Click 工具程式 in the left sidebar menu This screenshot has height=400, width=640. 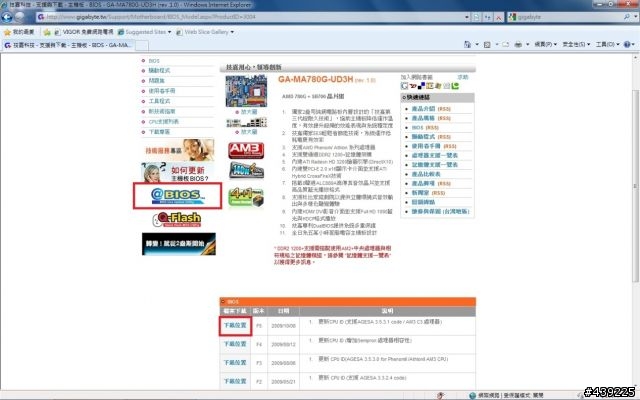(159, 101)
